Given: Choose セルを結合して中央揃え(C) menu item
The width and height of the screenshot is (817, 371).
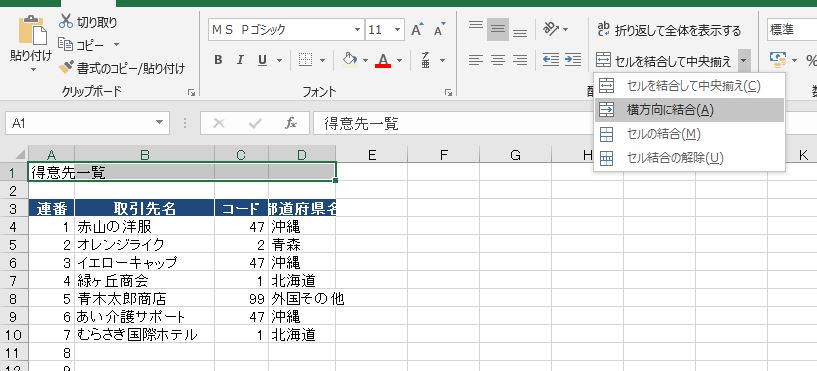Looking at the screenshot, I should pyautogui.click(x=689, y=86).
